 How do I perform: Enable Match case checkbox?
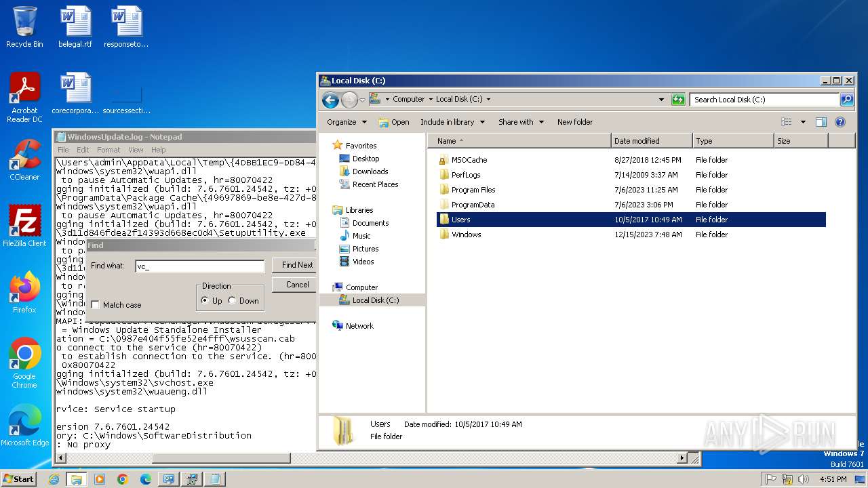click(96, 305)
